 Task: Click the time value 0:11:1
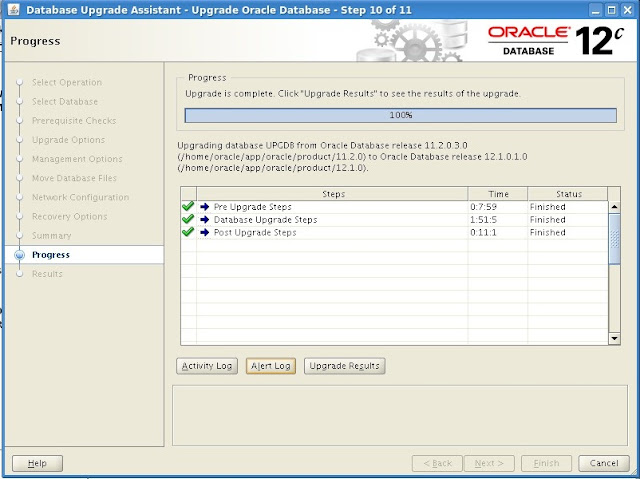[483, 233]
